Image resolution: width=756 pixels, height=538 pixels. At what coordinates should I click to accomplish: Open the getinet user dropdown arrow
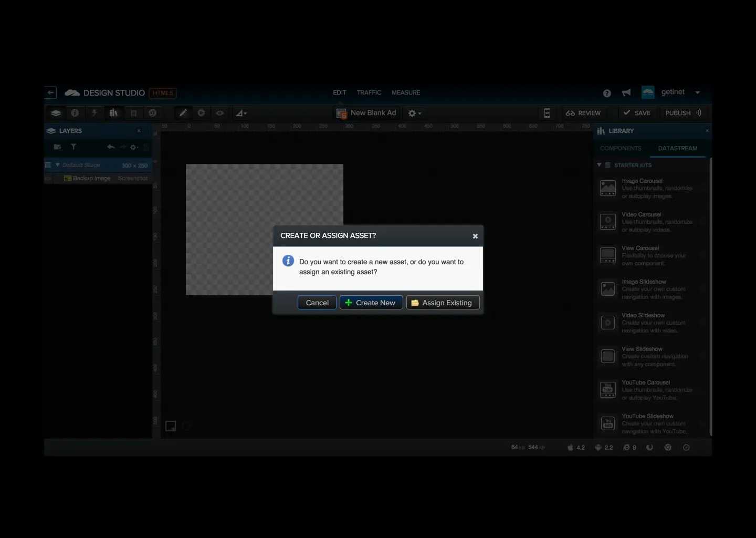click(x=698, y=92)
